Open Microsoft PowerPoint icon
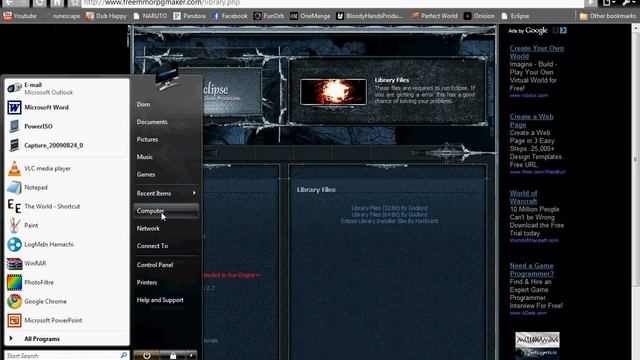This screenshot has height=360, width=640. [x=14, y=320]
